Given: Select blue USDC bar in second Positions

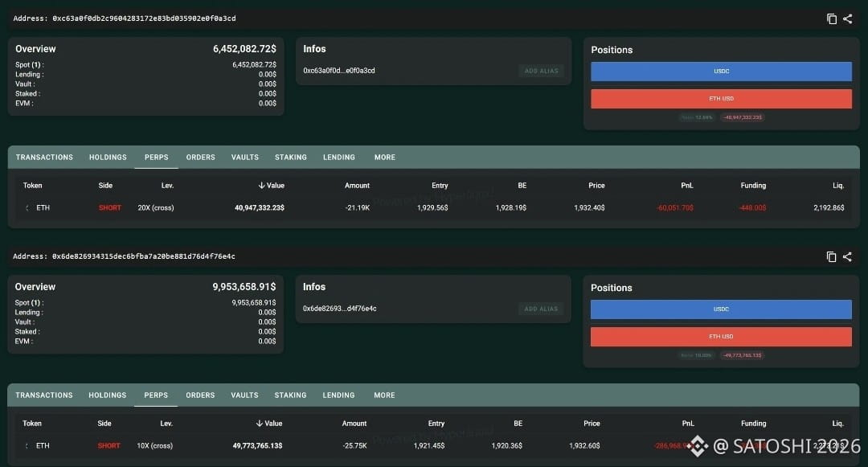Looking at the screenshot, I should (721, 309).
